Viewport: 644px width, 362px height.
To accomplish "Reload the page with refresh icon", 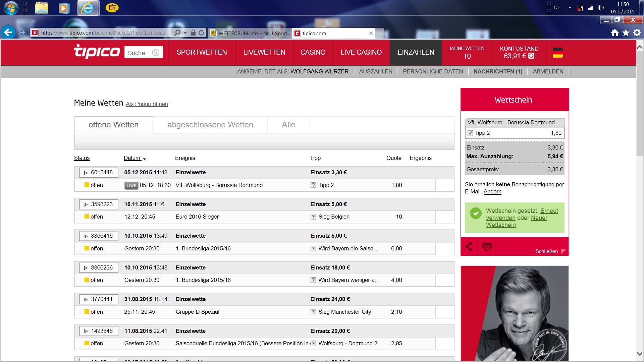I will click(x=201, y=33).
